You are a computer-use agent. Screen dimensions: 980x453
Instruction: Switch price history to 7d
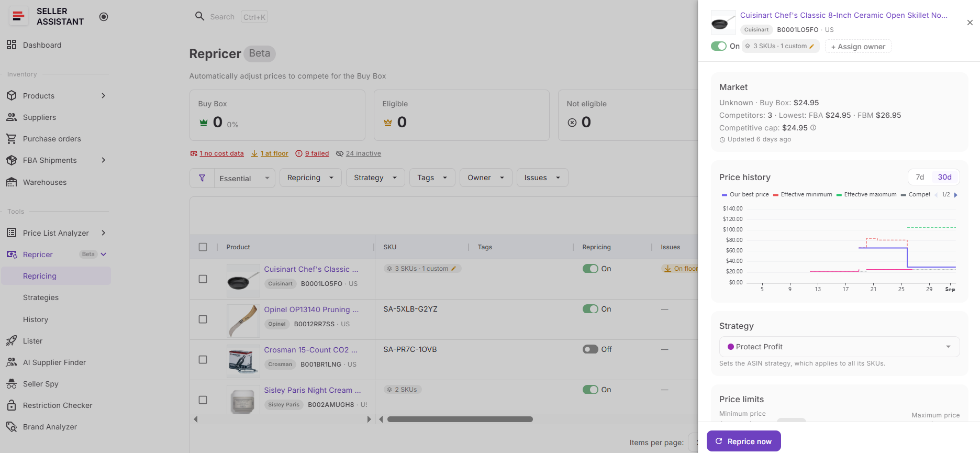(x=920, y=177)
